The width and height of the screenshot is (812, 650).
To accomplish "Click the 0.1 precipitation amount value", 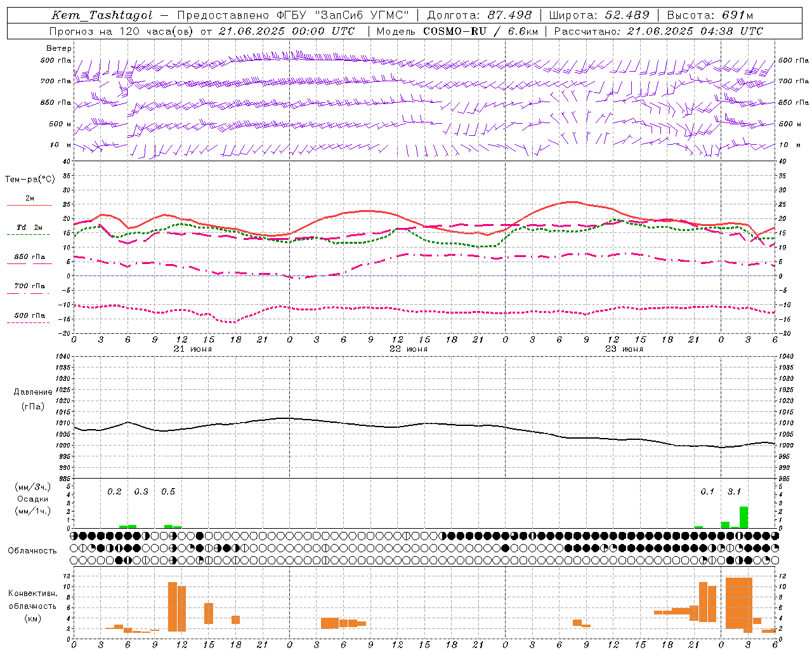I will pyautogui.click(x=707, y=492).
